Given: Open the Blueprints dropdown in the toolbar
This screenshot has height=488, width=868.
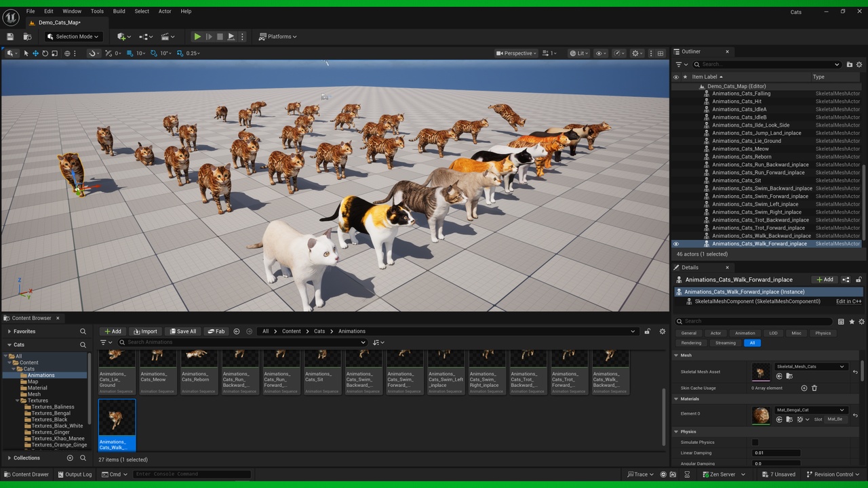Looking at the screenshot, I should click(146, 37).
